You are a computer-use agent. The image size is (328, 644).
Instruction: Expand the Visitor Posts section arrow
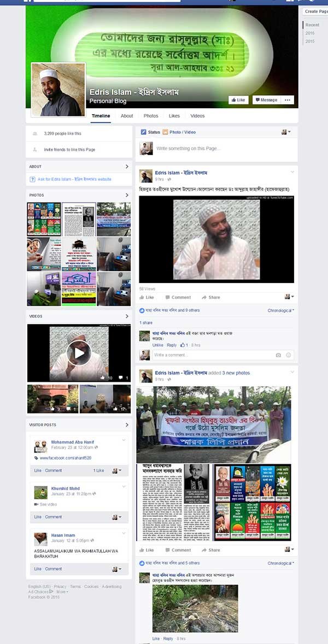[x=127, y=424]
